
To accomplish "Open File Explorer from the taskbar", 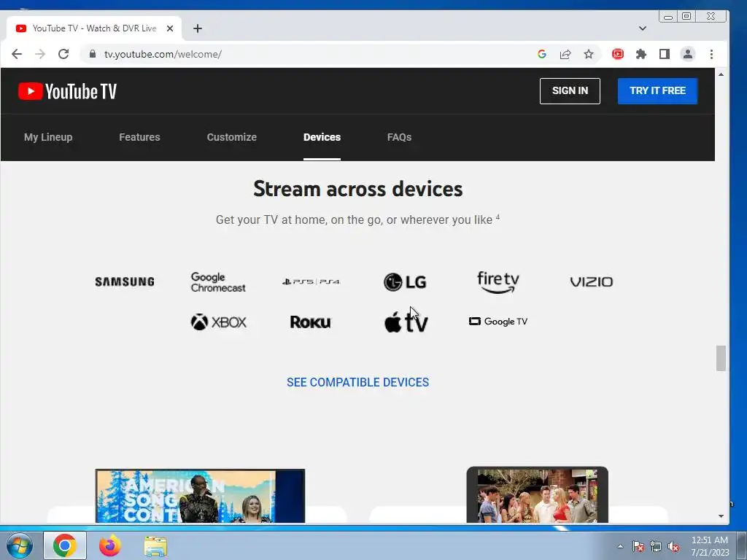I will (155, 547).
